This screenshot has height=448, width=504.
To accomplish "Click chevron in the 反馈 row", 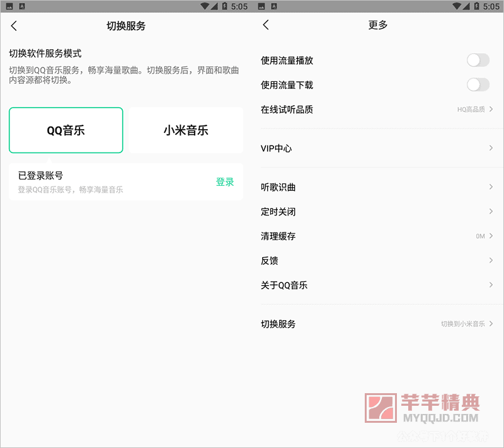I will click(x=491, y=260).
